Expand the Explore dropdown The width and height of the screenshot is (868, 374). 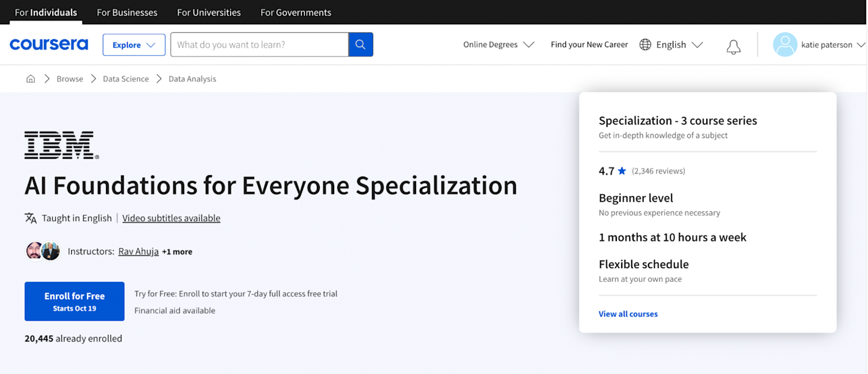(134, 45)
